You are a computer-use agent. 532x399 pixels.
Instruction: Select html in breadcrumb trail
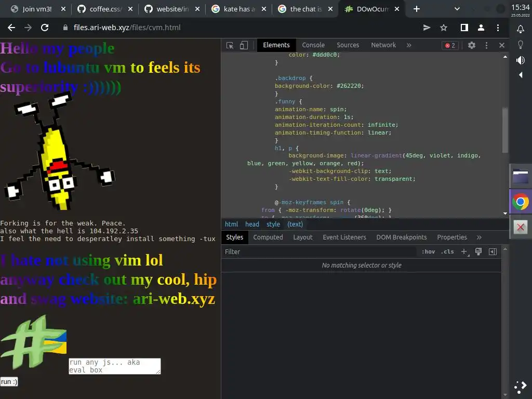[x=231, y=224]
